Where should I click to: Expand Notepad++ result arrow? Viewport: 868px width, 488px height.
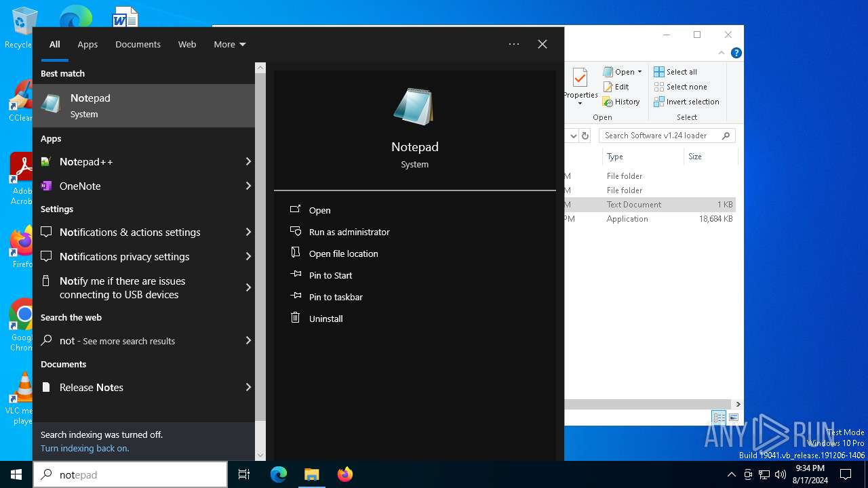point(248,161)
